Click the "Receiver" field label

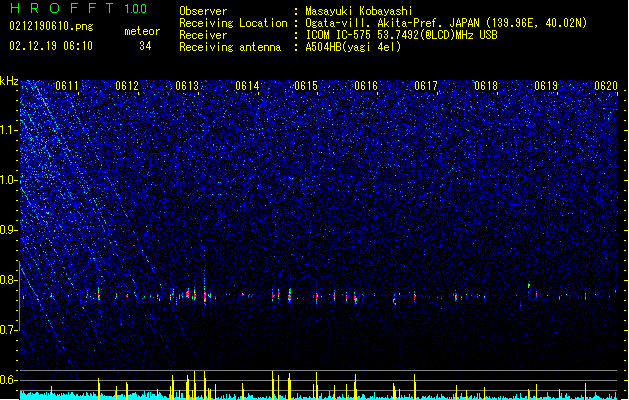click(203, 35)
